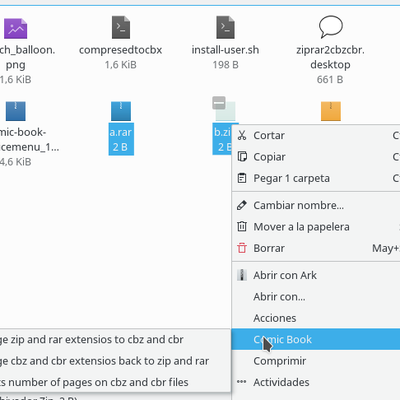Choose number of pages on cbz and cbr files

tap(115, 382)
